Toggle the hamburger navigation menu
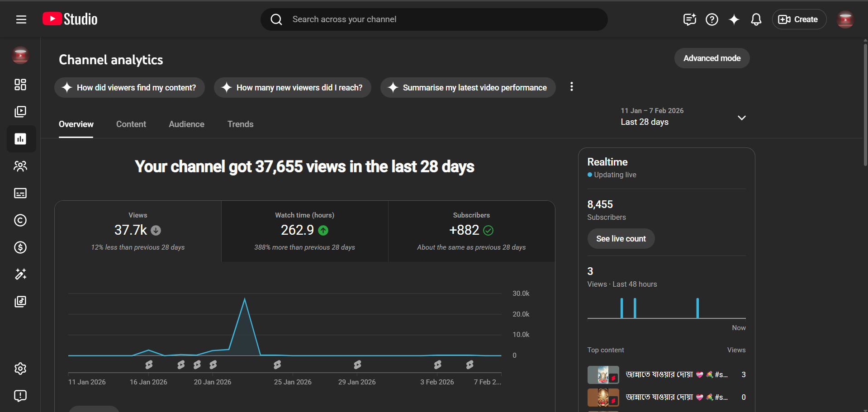 21,19
